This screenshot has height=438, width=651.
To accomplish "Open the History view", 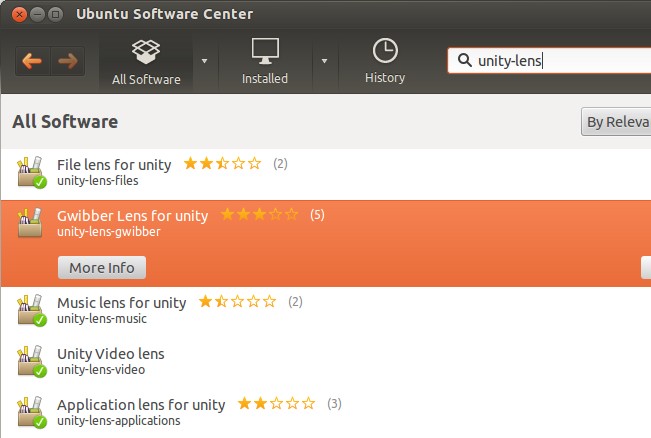I will pyautogui.click(x=385, y=61).
